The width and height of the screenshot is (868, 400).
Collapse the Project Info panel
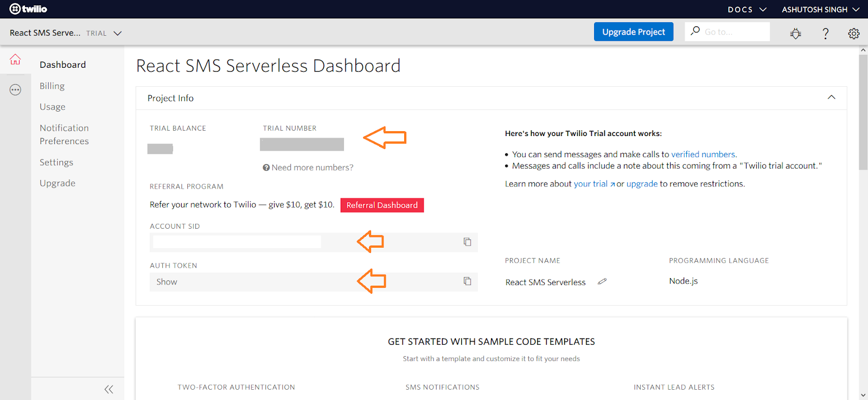click(x=831, y=98)
